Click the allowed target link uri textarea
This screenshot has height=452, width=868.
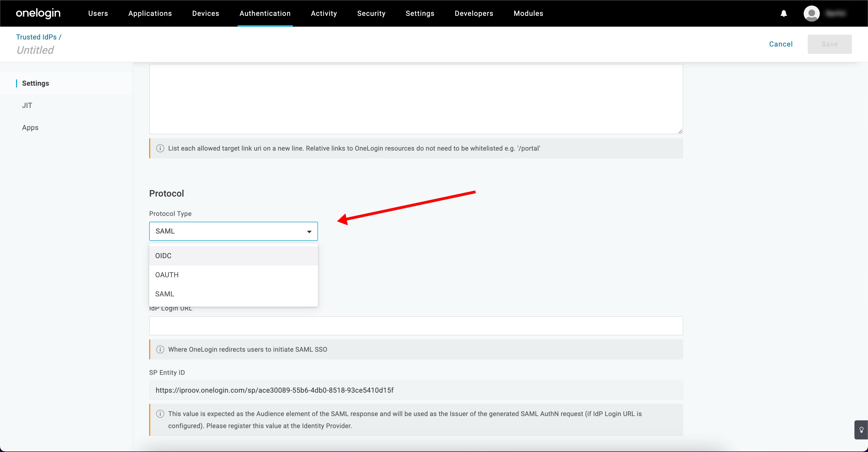[x=416, y=99]
